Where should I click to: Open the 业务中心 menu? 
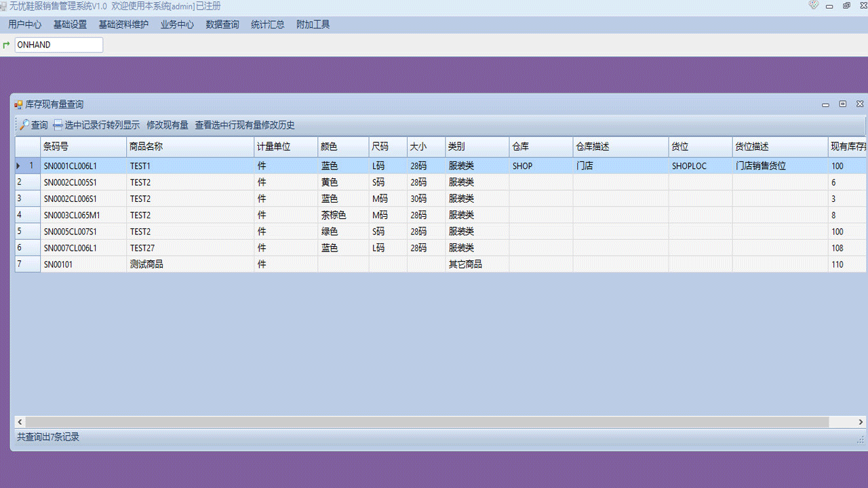(177, 24)
